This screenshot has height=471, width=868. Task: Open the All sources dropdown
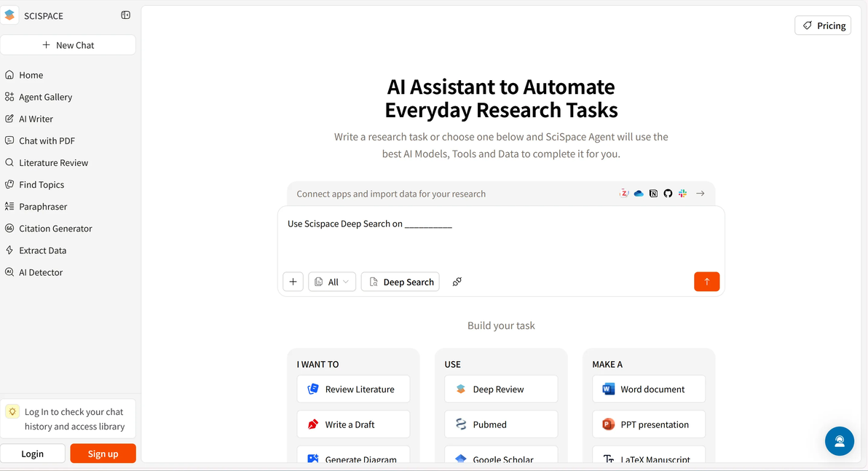331,282
